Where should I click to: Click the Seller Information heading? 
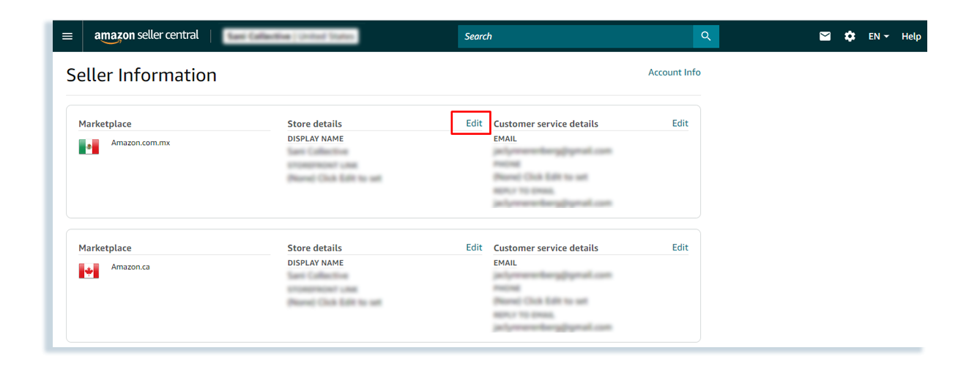coord(141,75)
